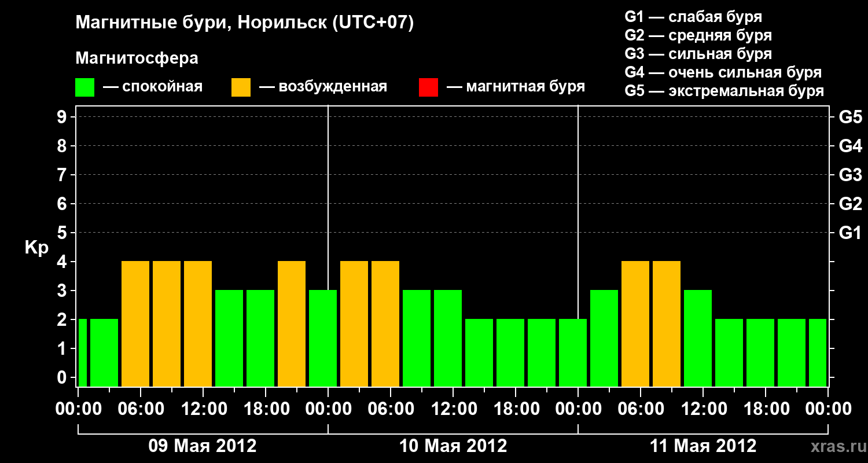Click the orange bar over 06:00 on 11 Мая
Viewport: 868px width, 463px height.
click(x=635, y=324)
